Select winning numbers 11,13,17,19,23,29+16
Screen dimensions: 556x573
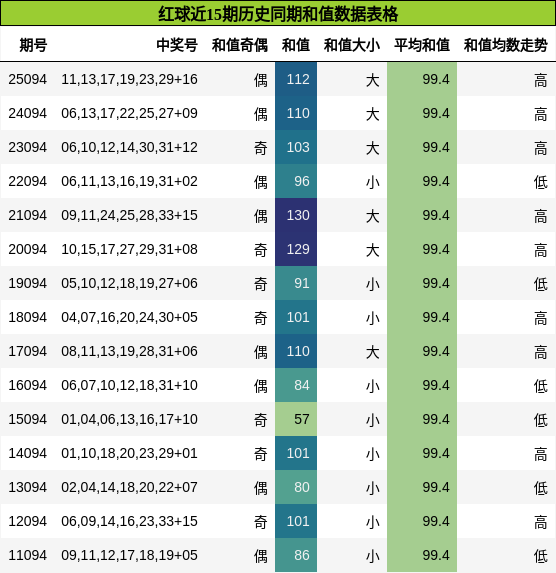129,79
